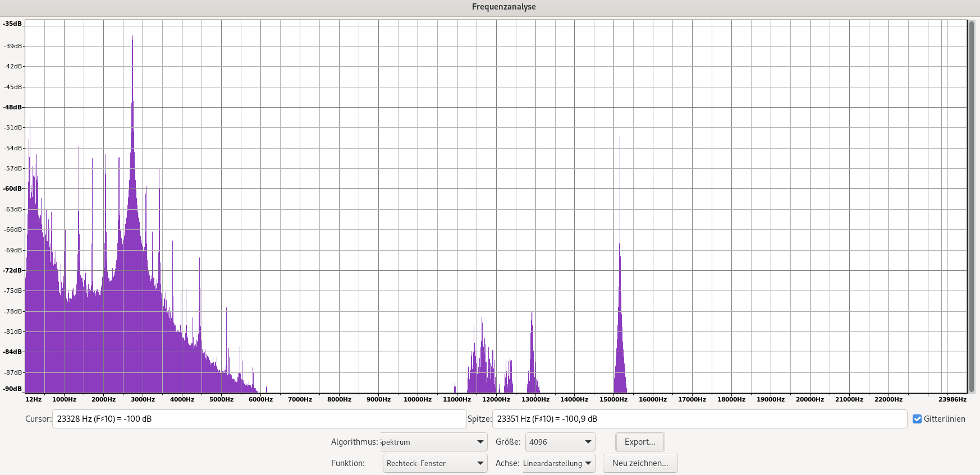This screenshot has height=475, width=980.
Task: Click the 10000Hz label on the frequency axis
Action: pos(418,399)
